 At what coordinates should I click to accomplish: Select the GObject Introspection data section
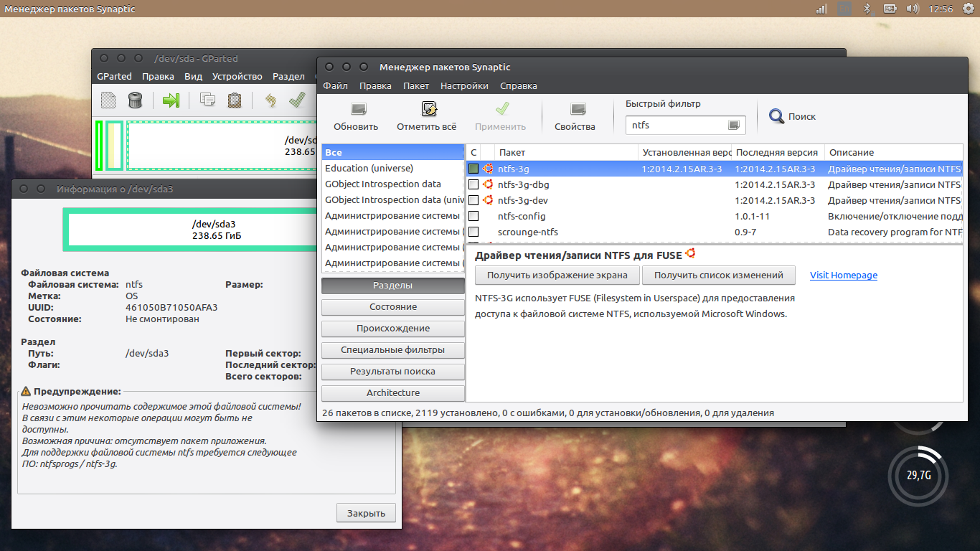[393, 184]
